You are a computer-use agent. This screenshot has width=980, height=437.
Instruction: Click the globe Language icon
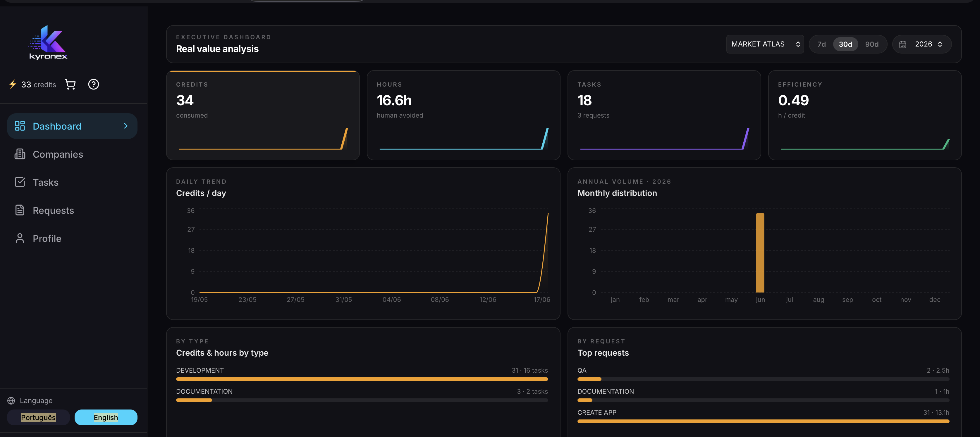coord(11,400)
